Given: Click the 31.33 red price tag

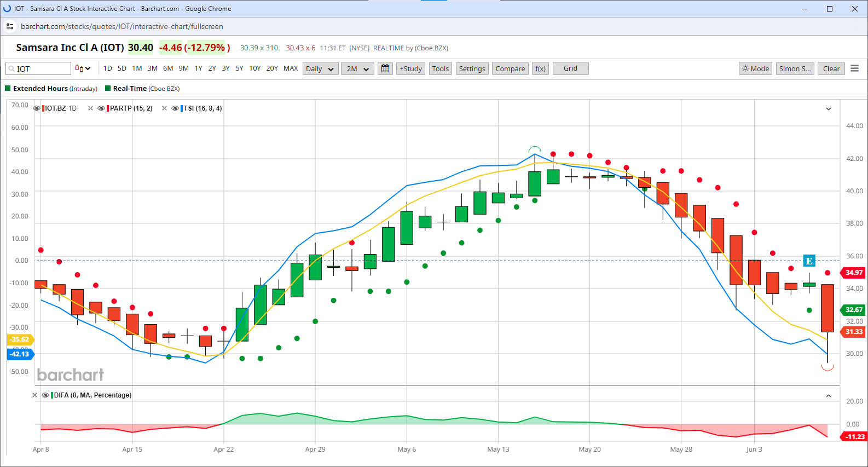Looking at the screenshot, I should (x=853, y=332).
